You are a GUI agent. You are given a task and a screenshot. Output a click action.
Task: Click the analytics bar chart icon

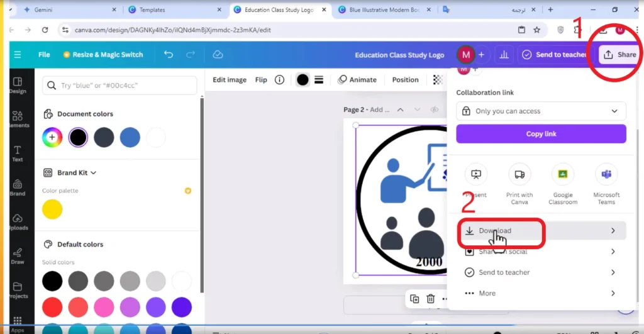click(x=504, y=55)
